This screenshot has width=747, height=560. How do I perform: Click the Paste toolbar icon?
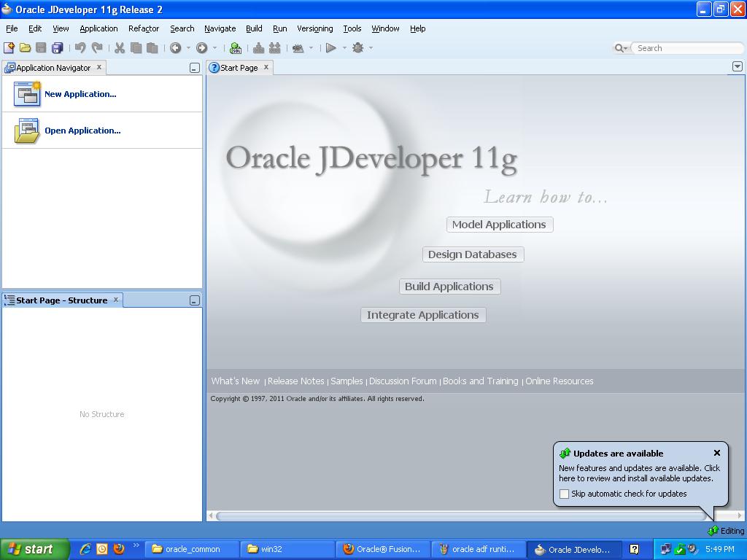[x=152, y=47]
